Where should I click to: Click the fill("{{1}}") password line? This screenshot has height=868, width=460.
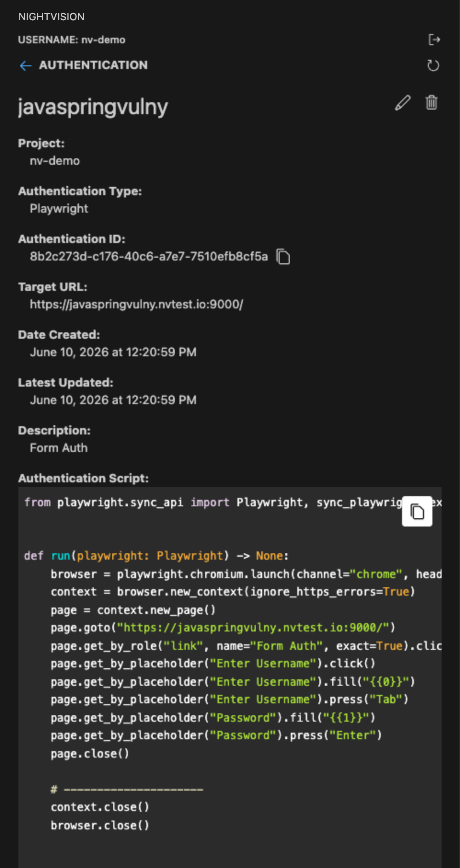[213, 718]
